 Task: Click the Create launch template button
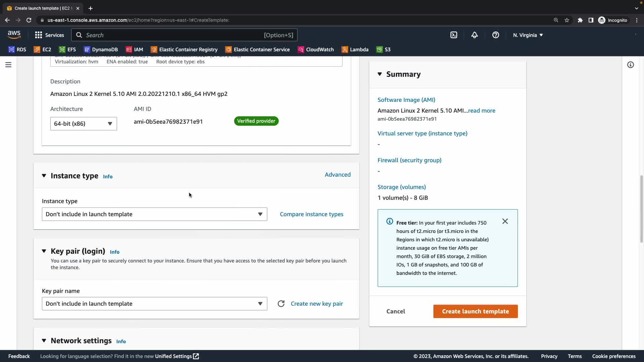pos(475,311)
